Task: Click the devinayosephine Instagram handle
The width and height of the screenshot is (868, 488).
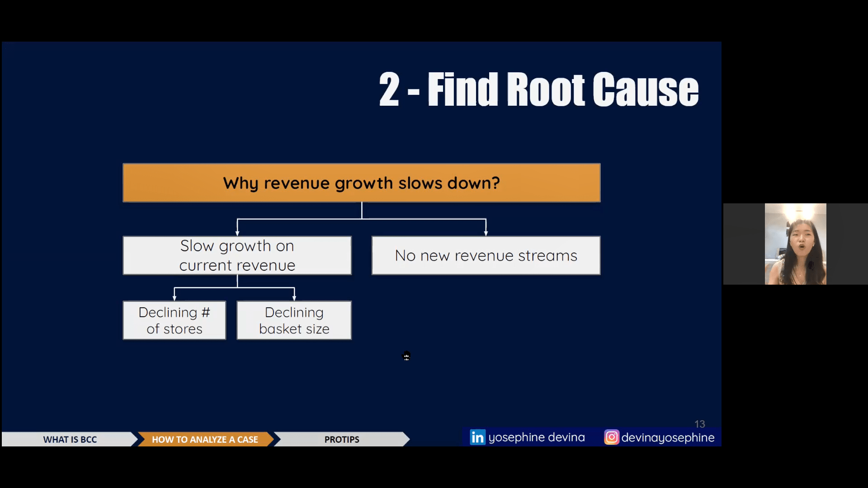Action: (668, 437)
